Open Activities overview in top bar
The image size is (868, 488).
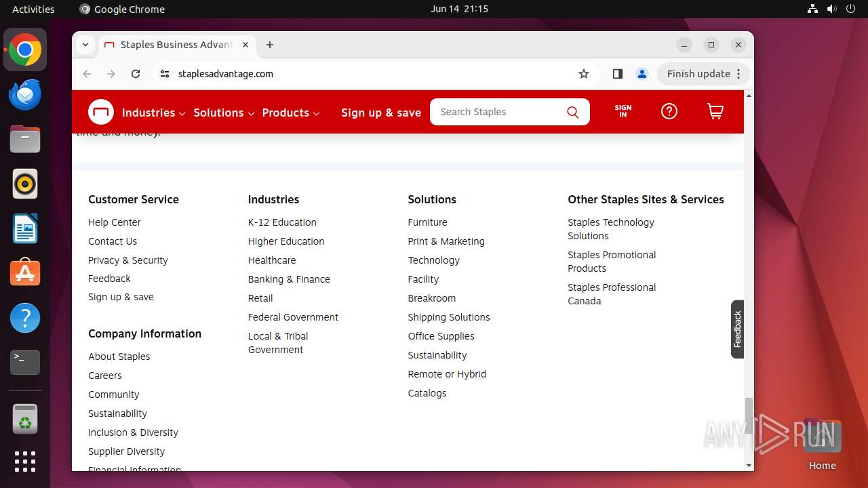33,9
